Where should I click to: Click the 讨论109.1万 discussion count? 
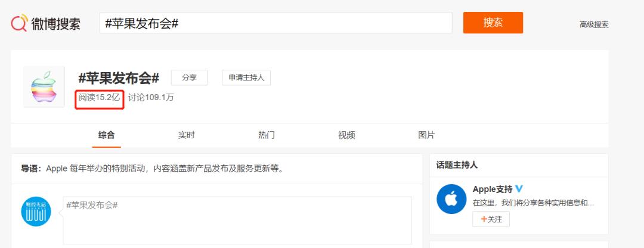click(151, 98)
